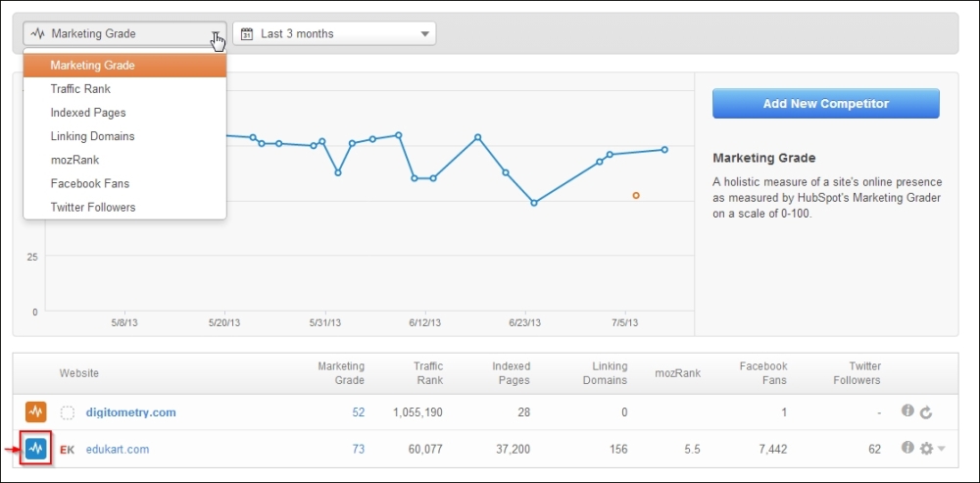Image resolution: width=980 pixels, height=483 pixels.
Task: Open the digitometry.com website link
Action: [x=131, y=412]
